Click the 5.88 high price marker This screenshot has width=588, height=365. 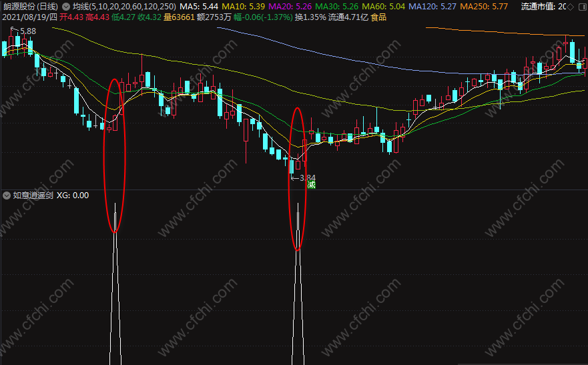28,31
